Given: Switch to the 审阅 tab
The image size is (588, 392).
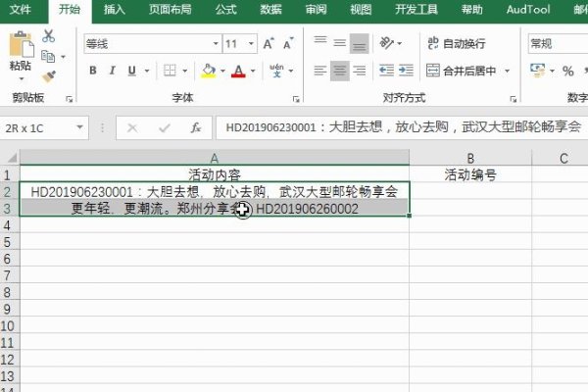Looking at the screenshot, I should pos(317,9).
